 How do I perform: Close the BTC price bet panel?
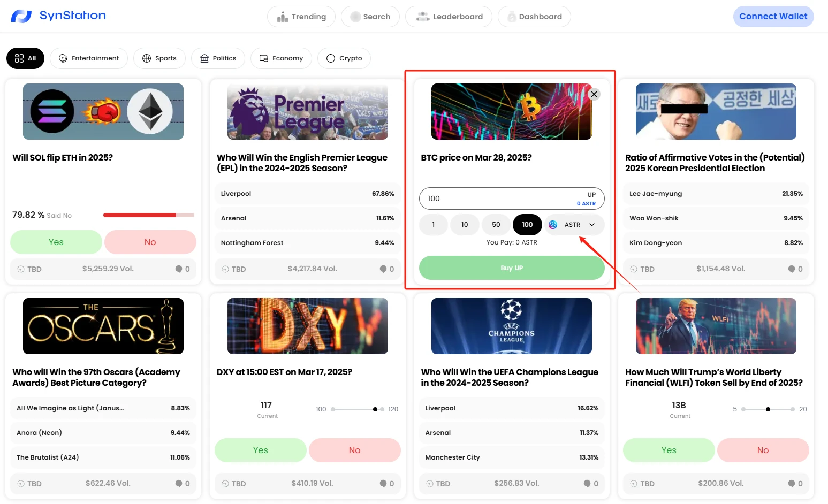tap(594, 94)
